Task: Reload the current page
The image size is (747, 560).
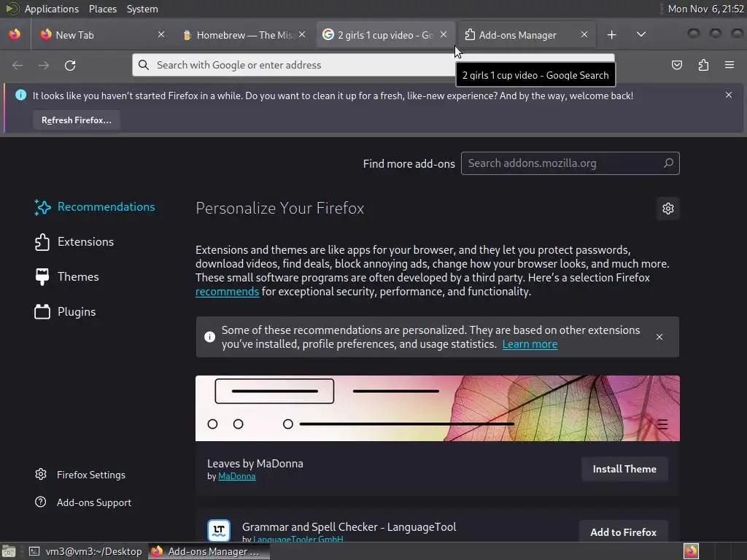Action: click(70, 65)
